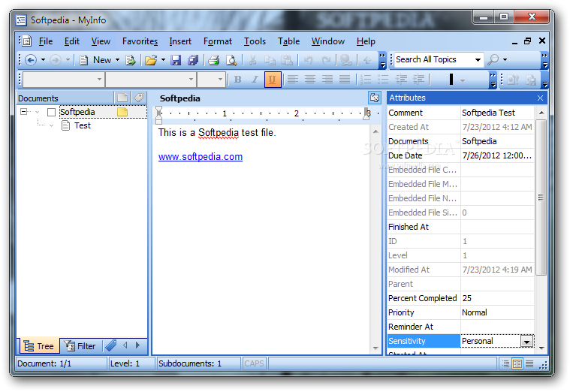The image size is (570, 392).
Task: Click the new page icon in Documents header
Action: [122, 98]
